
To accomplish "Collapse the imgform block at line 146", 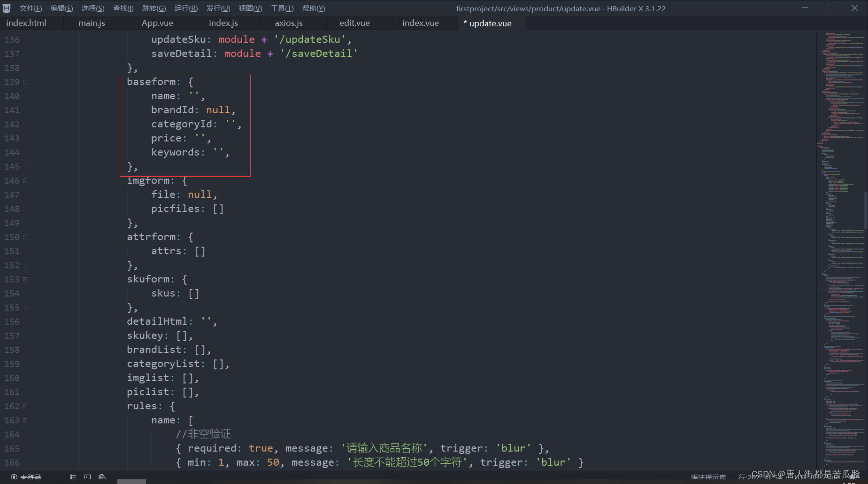I will 25,180.
